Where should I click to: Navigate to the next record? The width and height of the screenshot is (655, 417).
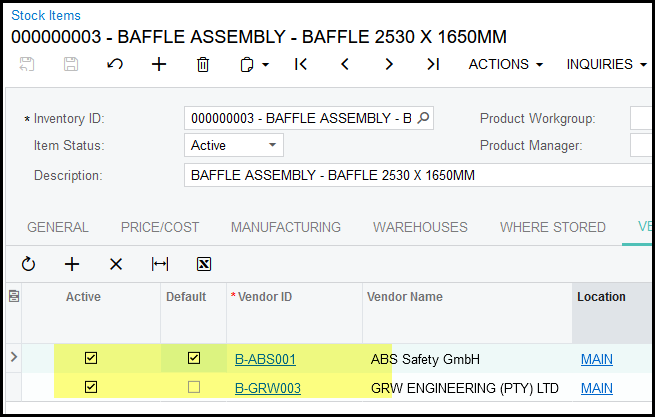pos(389,65)
